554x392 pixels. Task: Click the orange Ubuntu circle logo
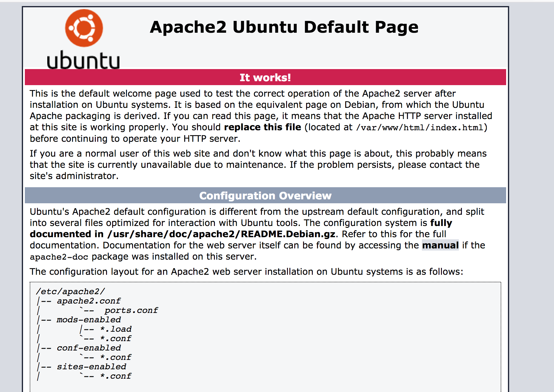84,28
